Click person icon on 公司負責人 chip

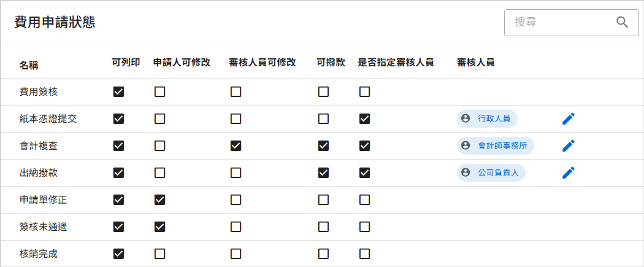(x=466, y=173)
